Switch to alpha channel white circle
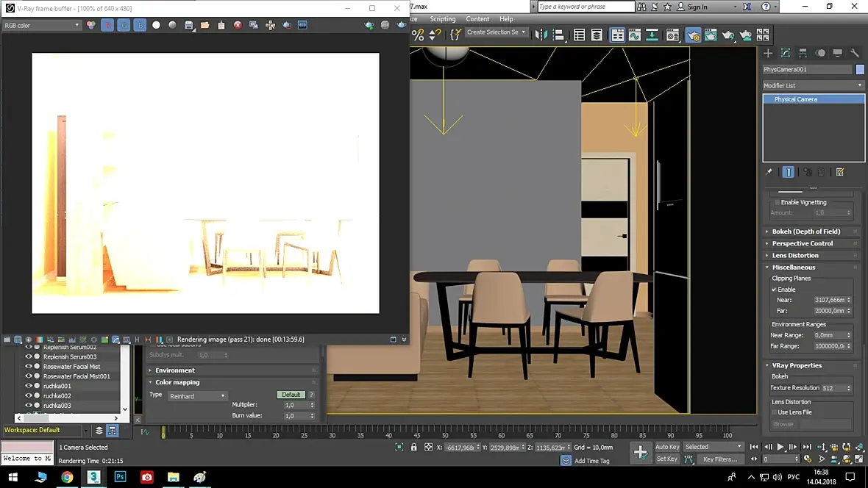This screenshot has width=868, height=488. pos(156,25)
